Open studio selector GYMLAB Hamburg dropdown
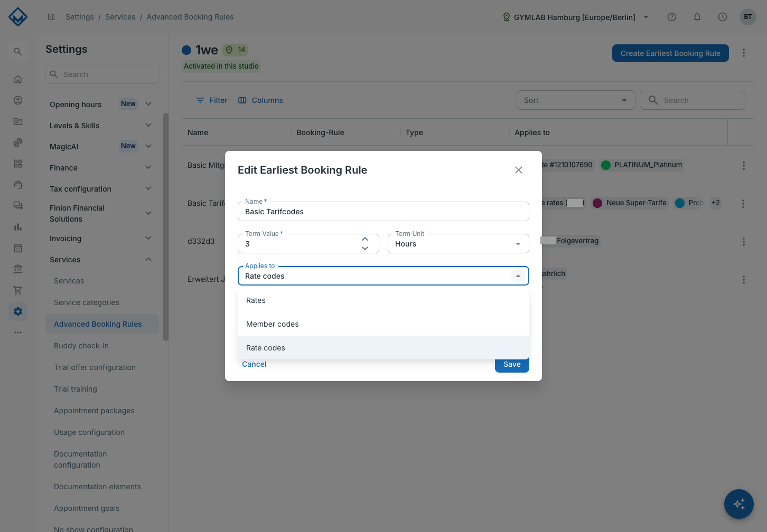 tap(575, 17)
